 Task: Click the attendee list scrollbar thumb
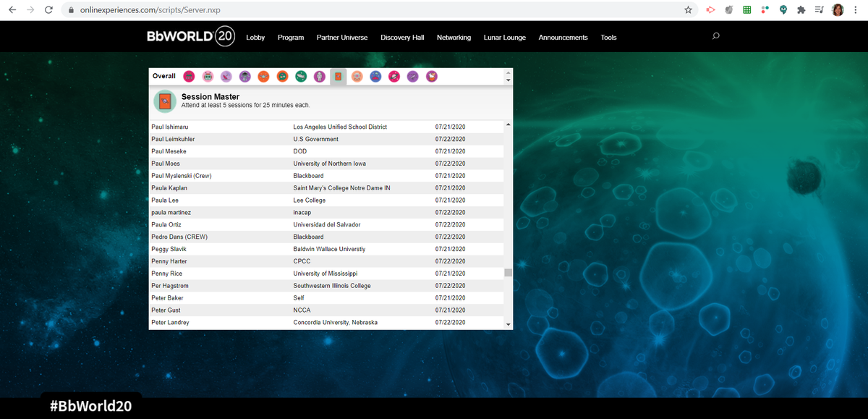[508, 273]
